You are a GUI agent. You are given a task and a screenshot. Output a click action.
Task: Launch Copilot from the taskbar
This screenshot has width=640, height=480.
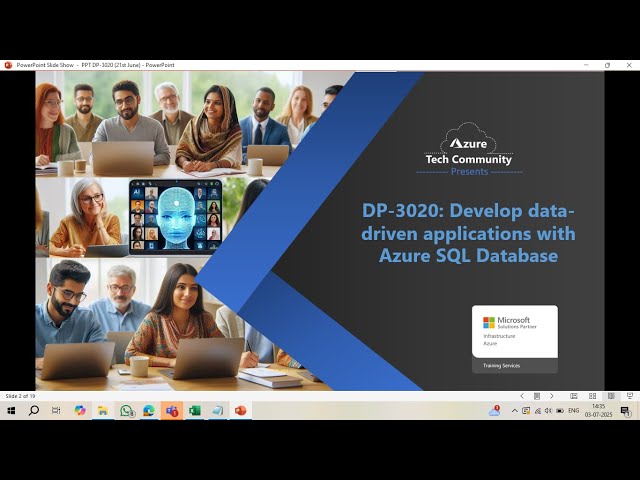tap(80, 411)
